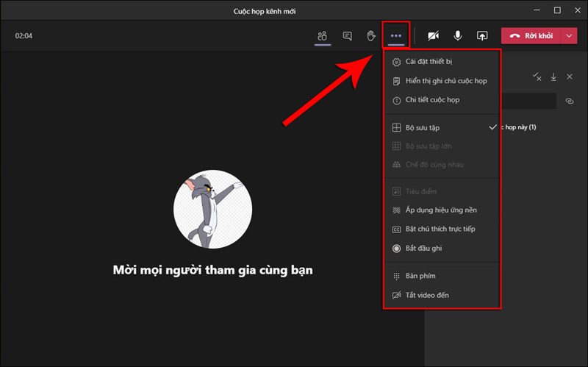Select Hiển thị ghi chú cuộc họp

click(x=442, y=81)
